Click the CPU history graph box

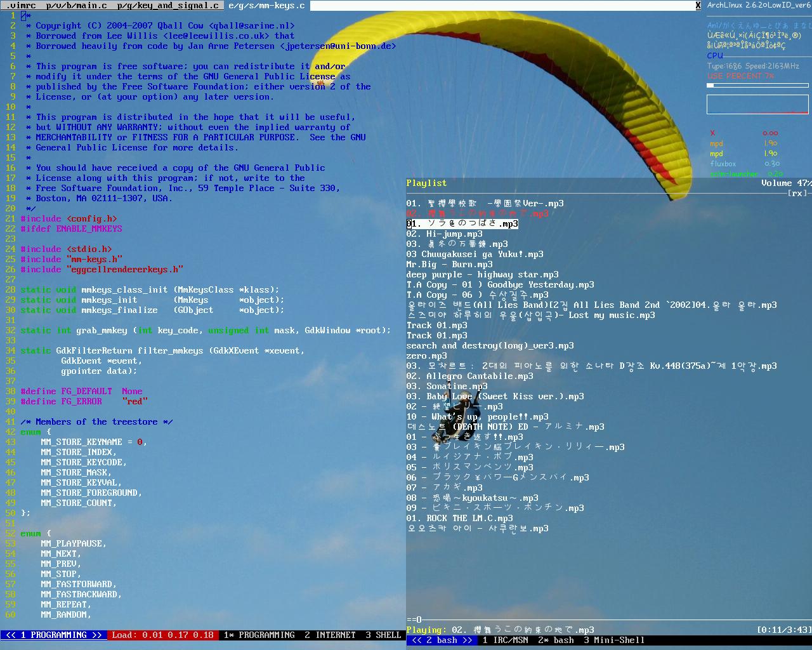pyautogui.click(x=757, y=104)
